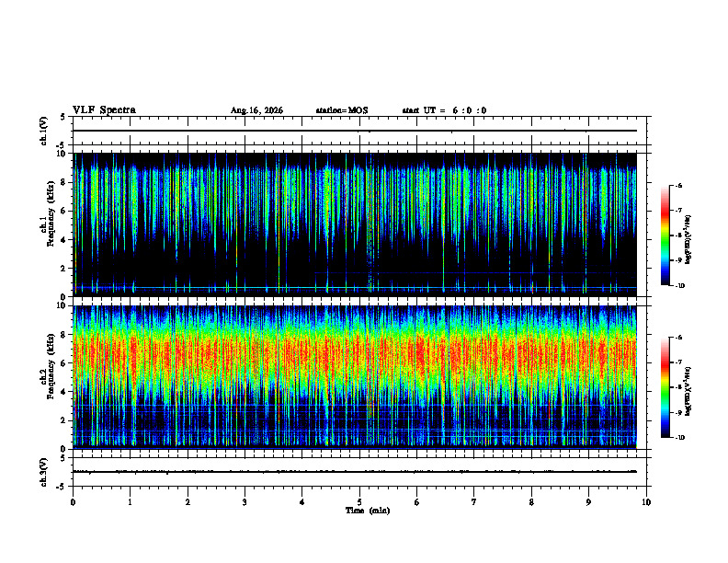Click tick label "4" on the Time axis
728x563 pixels.
[302, 502]
